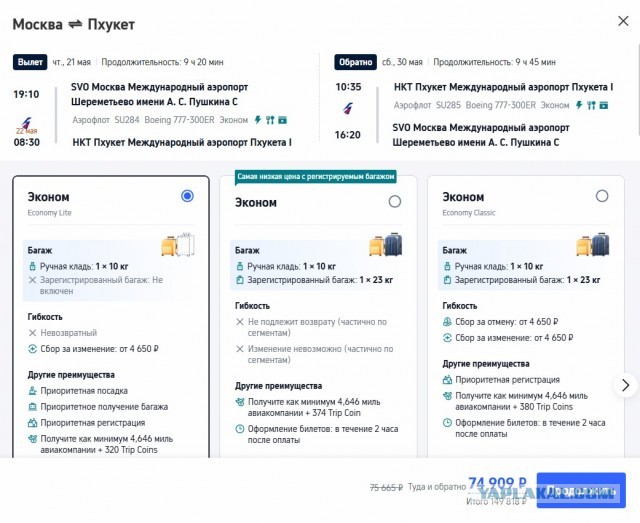Click the 74 909 ₽ round-trip price
Screen dimensions: 640x523
coord(498,483)
